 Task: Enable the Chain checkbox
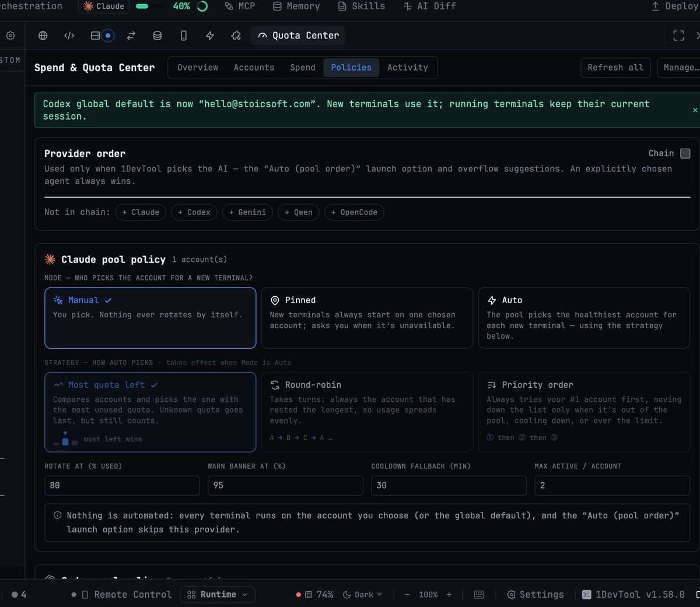coord(685,153)
